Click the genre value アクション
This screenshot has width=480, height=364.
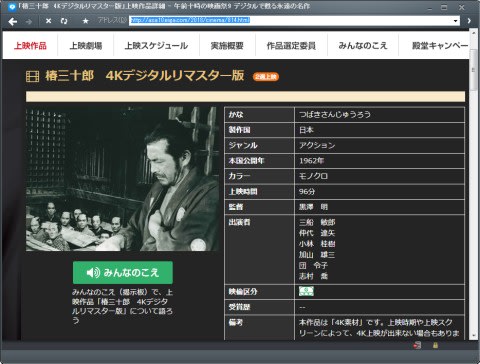click(x=317, y=145)
